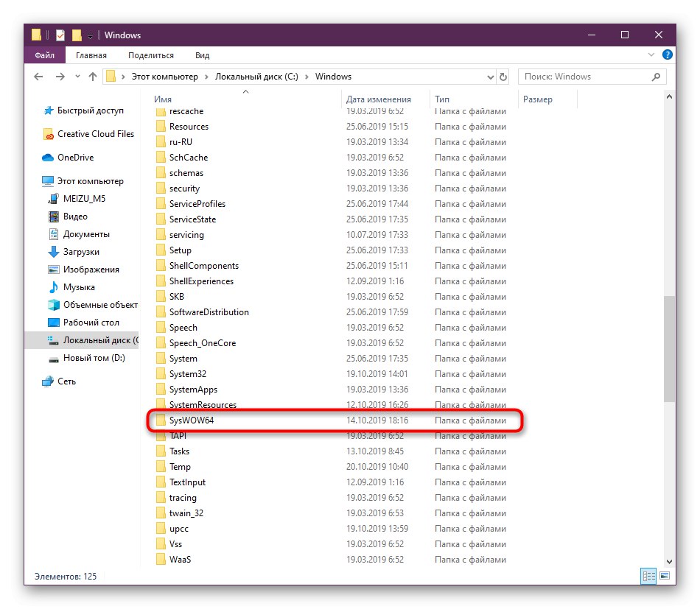The height and width of the screenshot is (609, 700).
Task: Click the SoftwareDistribution folder icon
Action: click(x=161, y=312)
